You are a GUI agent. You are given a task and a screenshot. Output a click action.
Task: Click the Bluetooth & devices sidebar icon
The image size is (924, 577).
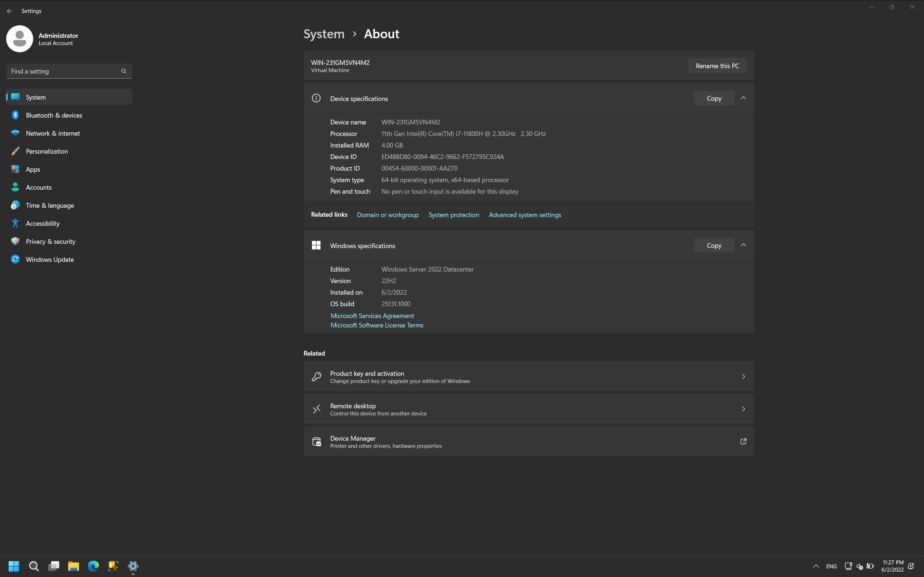(x=15, y=115)
